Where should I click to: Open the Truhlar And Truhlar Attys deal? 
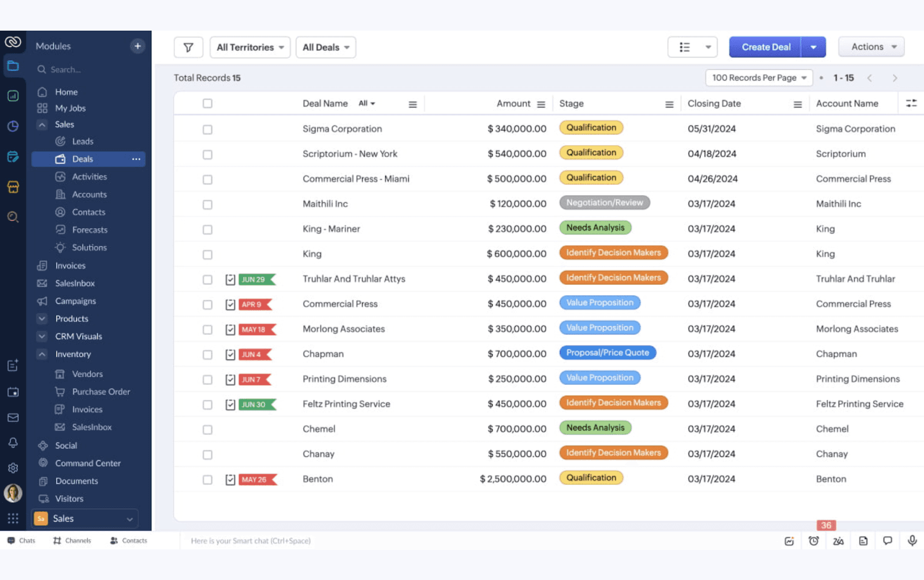353,279
